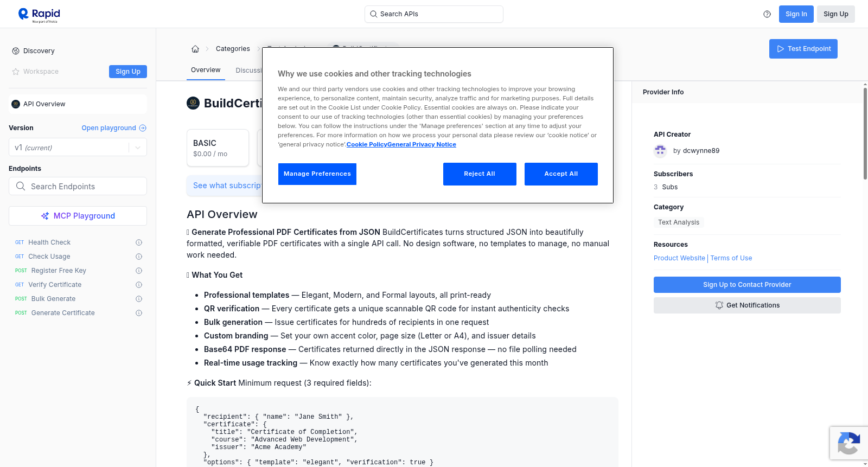Open Categories breadcrumb
Viewport: 868px width, 467px height.
(233, 49)
